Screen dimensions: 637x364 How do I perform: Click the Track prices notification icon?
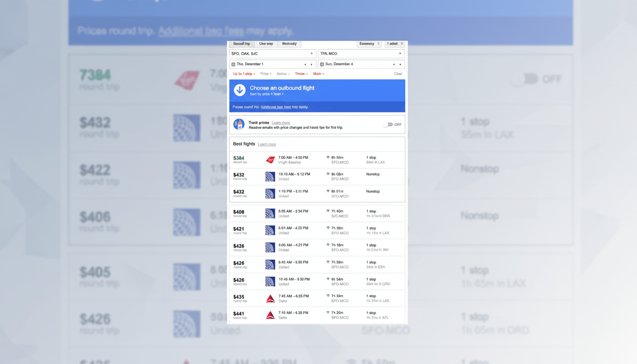coord(239,124)
